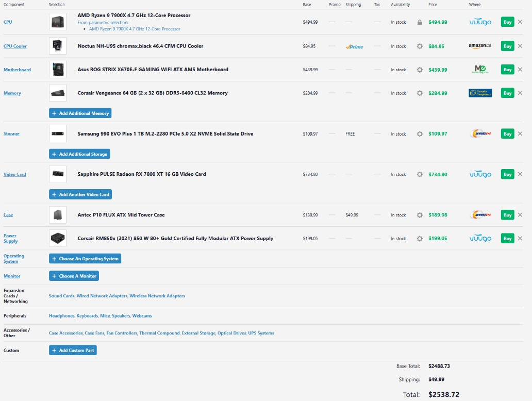Open Headphones peripherals link
The height and width of the screenshot is (401, 532).
(61, 315)
